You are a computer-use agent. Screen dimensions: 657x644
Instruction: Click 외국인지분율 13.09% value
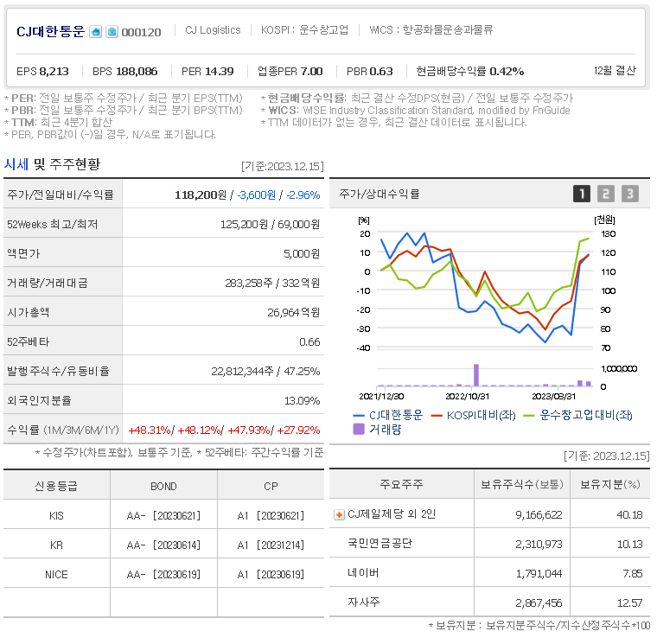[302, 401]
